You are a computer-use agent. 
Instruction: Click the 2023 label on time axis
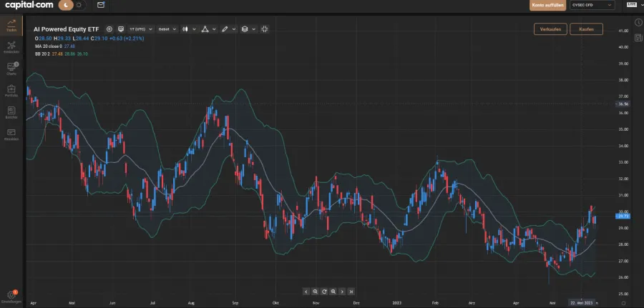tap(396, 303)
